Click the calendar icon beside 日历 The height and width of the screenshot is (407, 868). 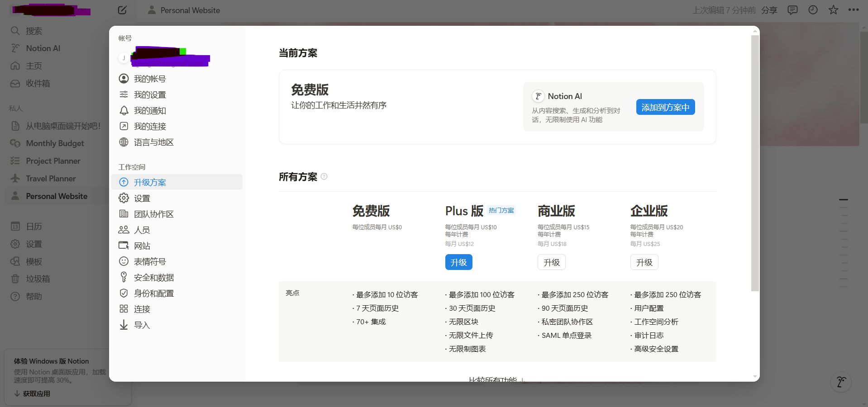click(15, 227)
